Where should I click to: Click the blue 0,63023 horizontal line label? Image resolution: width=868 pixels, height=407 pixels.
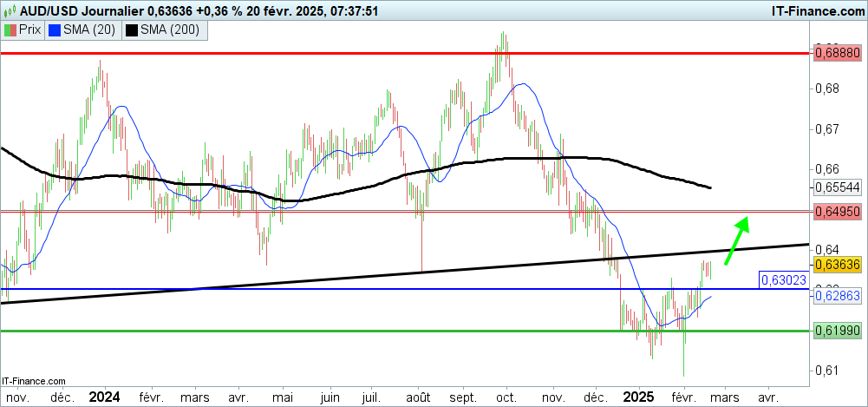coord(782,280)
